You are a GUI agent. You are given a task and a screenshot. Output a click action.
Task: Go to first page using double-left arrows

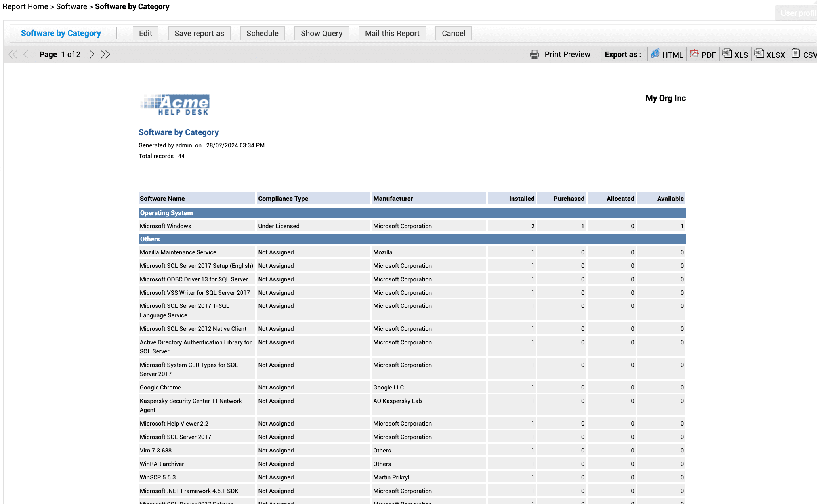[13, 54]
